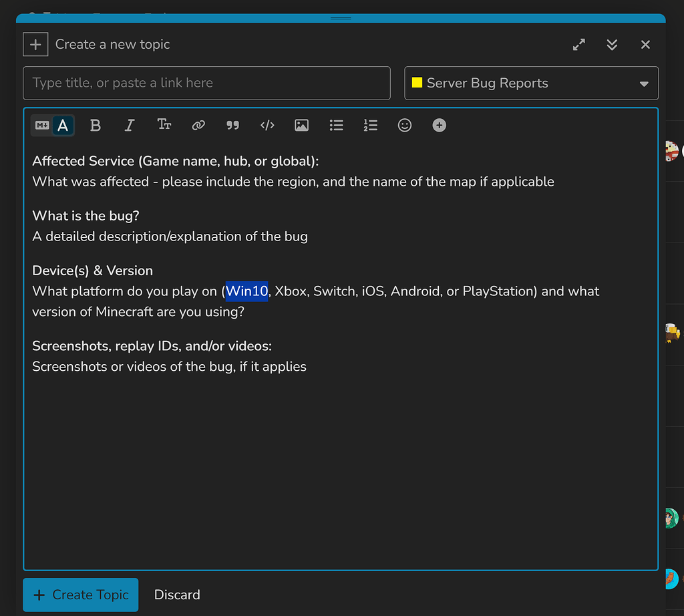Click the yellow category color square
Image resolution: width=684 pixels, height=616 pixels.
pyautogui.click(x=417, y=82)
